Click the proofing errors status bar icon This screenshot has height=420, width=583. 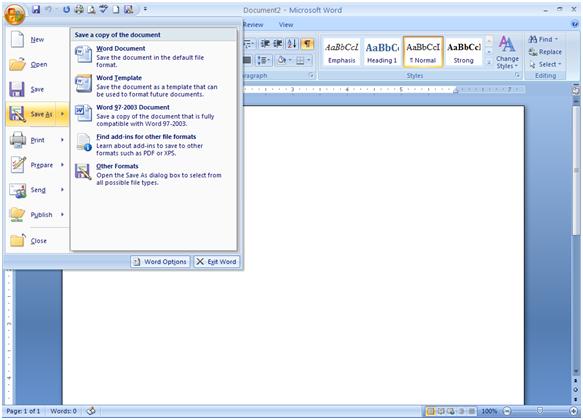point(91,411)
